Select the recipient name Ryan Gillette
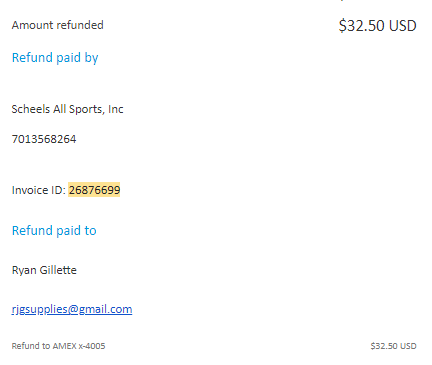The image size is (432, 365). 44,270
